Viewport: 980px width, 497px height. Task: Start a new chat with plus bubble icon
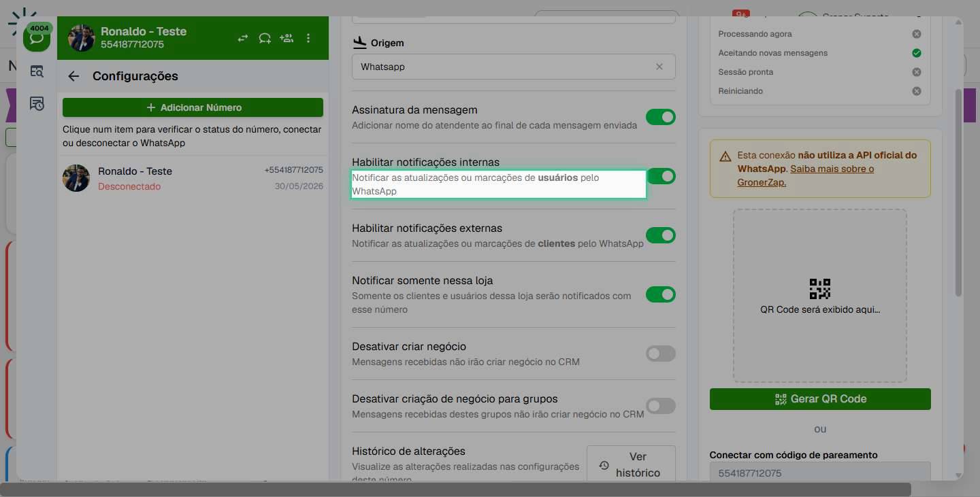click(x=265, y=38)
